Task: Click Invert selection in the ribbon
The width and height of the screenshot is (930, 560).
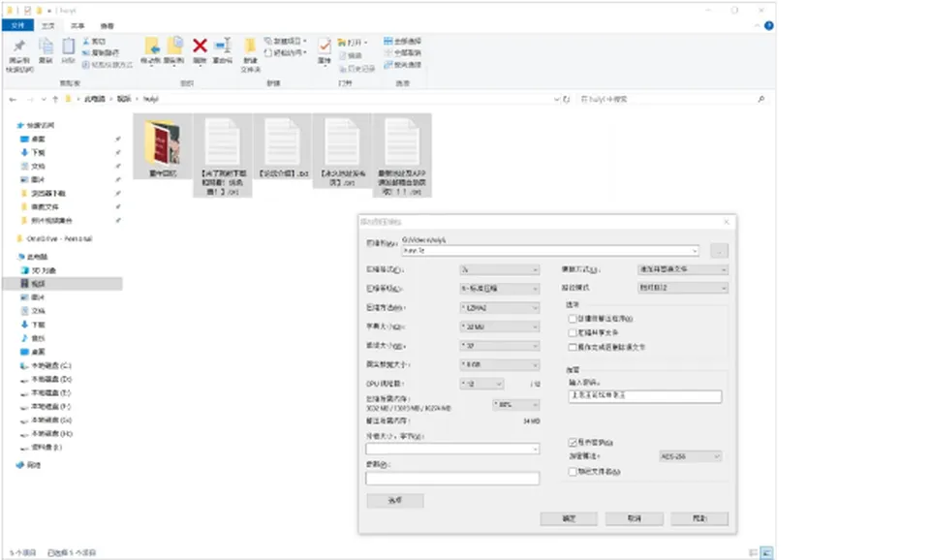Action: [x=402, y=65]
